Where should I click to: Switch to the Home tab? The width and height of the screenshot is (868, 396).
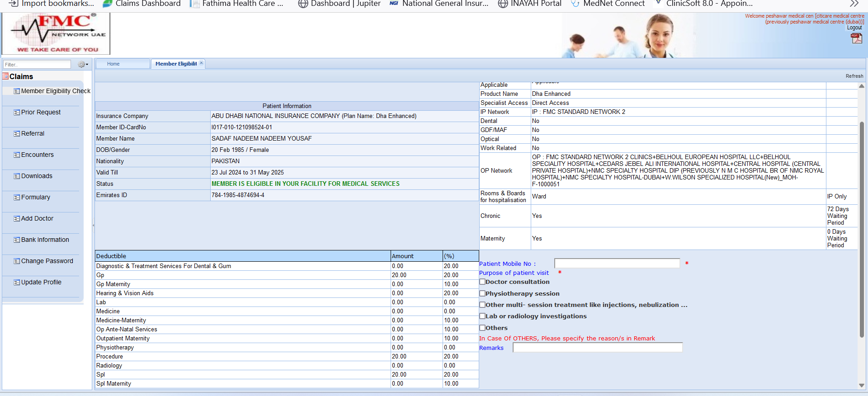click(113, 64)
